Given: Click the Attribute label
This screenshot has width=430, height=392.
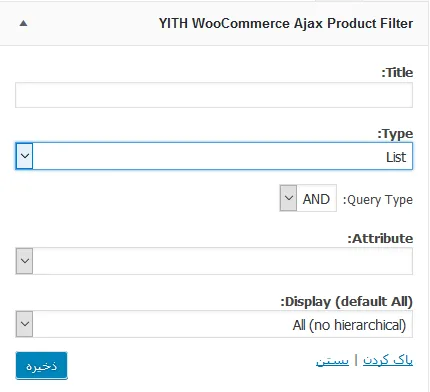Looking at the screenshot, I should click(380, 238).
